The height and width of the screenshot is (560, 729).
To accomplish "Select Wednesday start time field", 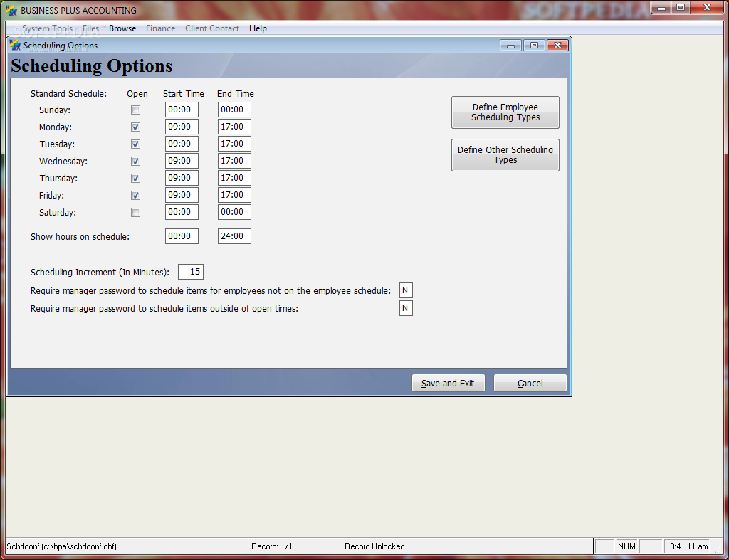I will pos(182,161).
